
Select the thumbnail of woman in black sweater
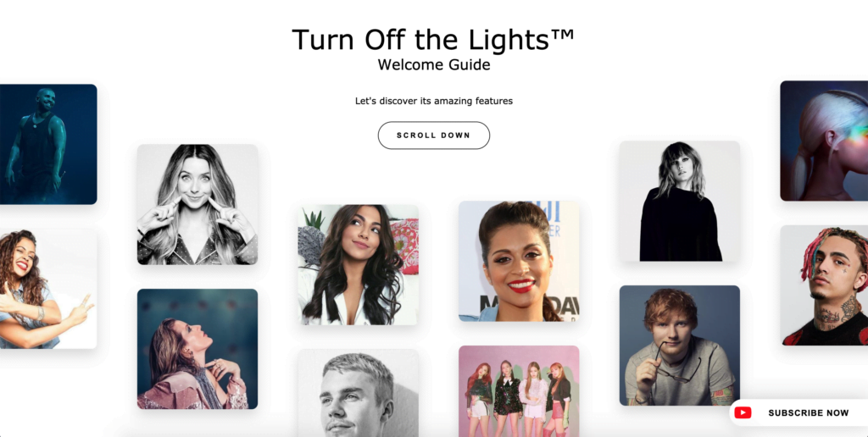(x=680, y=201)
